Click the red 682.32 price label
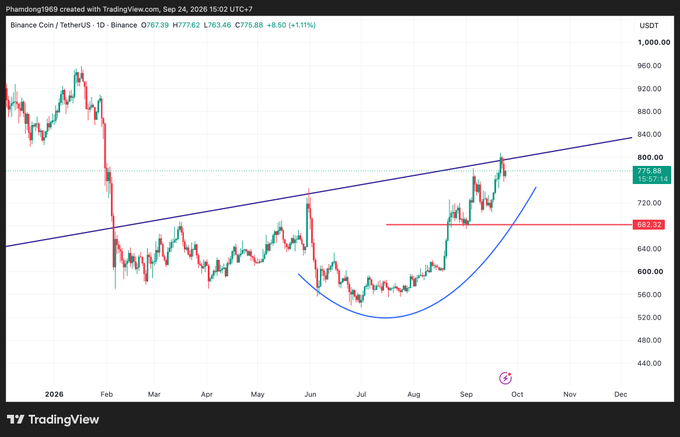680x437 pixels. coord(649,225)
